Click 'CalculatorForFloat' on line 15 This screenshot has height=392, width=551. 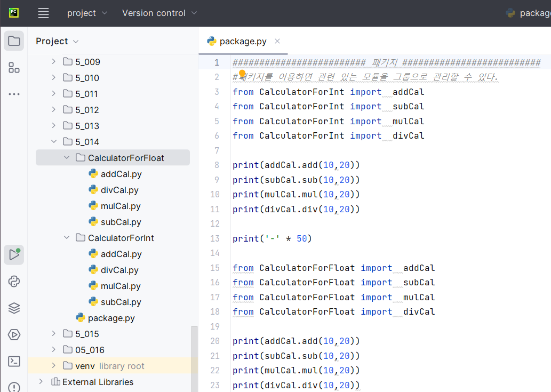(307, 268)
